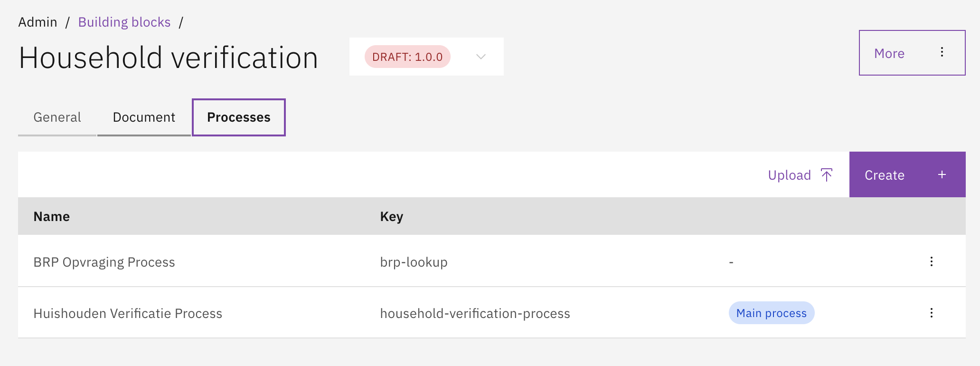Screen dimensions: 980x366
Task: Click the Upload arrow icon
Action: [x=827, y=175]
